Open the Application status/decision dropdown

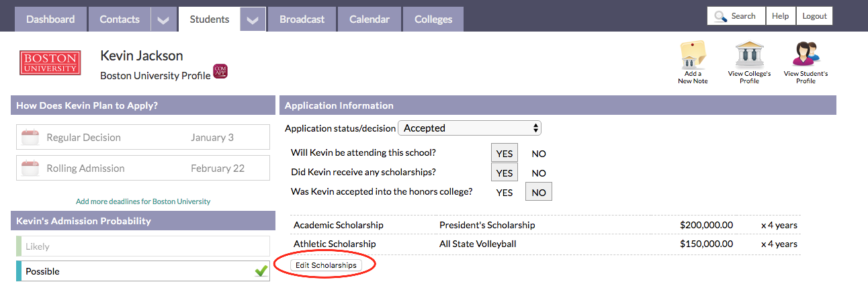point(470,128)
